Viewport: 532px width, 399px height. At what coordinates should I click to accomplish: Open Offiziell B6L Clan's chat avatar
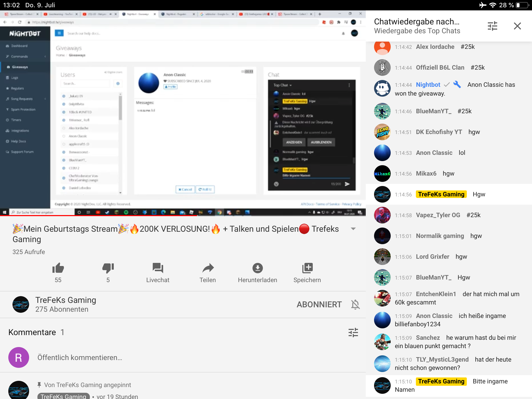(382, 68)
